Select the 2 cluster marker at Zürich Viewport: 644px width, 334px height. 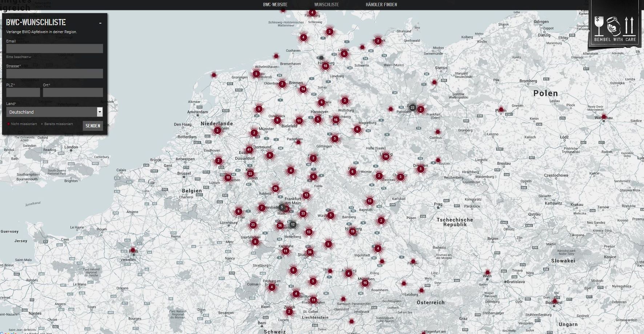(289, 311)
